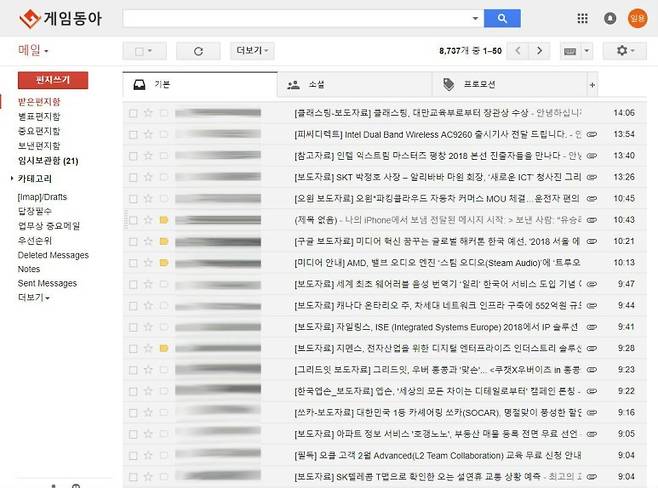Open the 임시보관함 (21) folder
Screen dimensions: 658x488
click(x=48, y=161)
